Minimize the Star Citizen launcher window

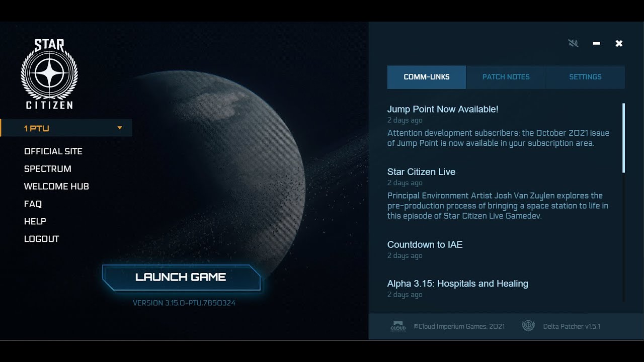[596, 44]
